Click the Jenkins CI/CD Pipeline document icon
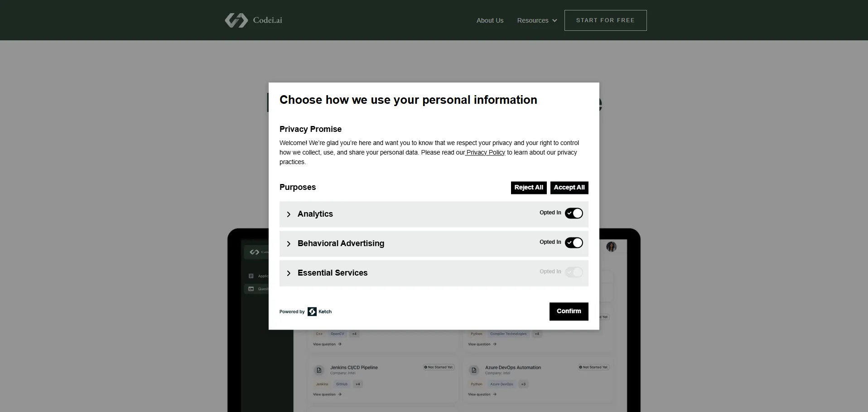 (319, 370)
